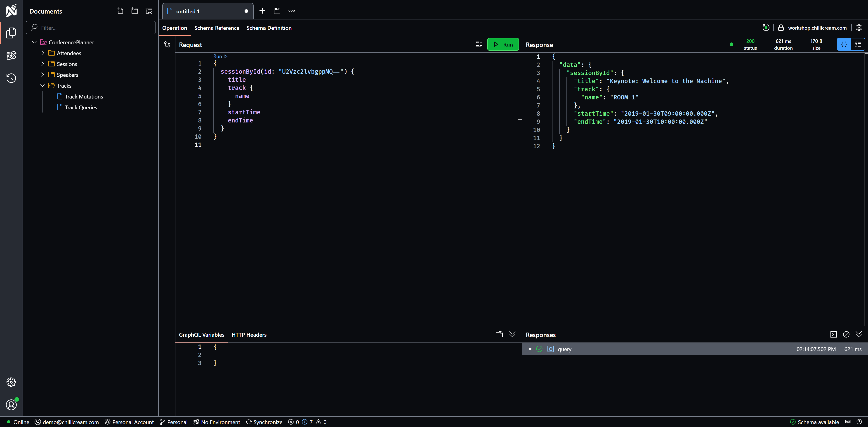Switch to the Schema Reference tab
Viewport: 868px width, 427px height.
217,28
